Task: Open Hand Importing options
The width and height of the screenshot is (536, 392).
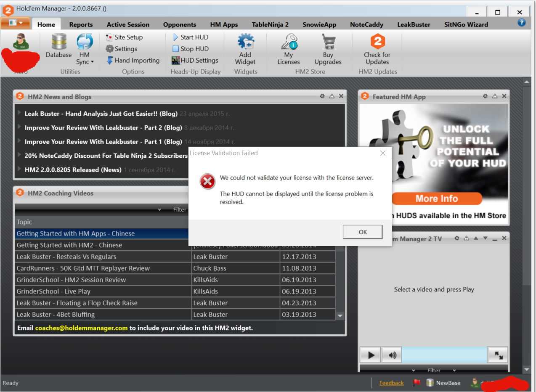Action: (x=133, y=61)
